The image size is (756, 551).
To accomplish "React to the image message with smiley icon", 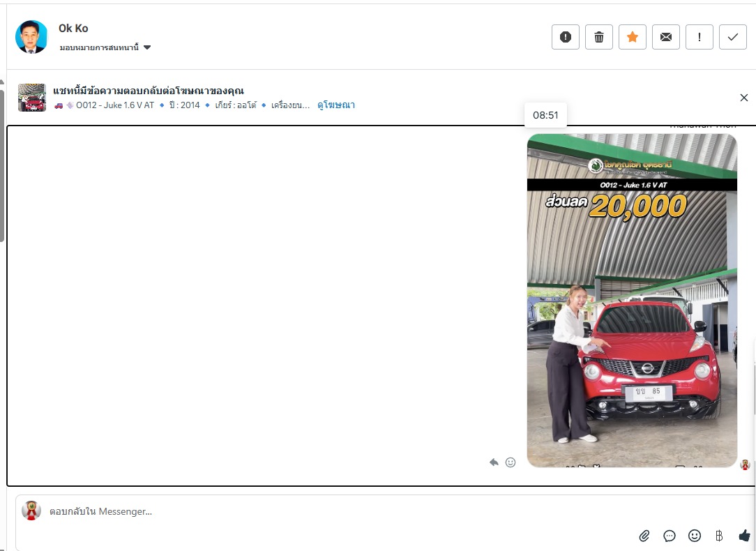I will [x=511, y=462].
